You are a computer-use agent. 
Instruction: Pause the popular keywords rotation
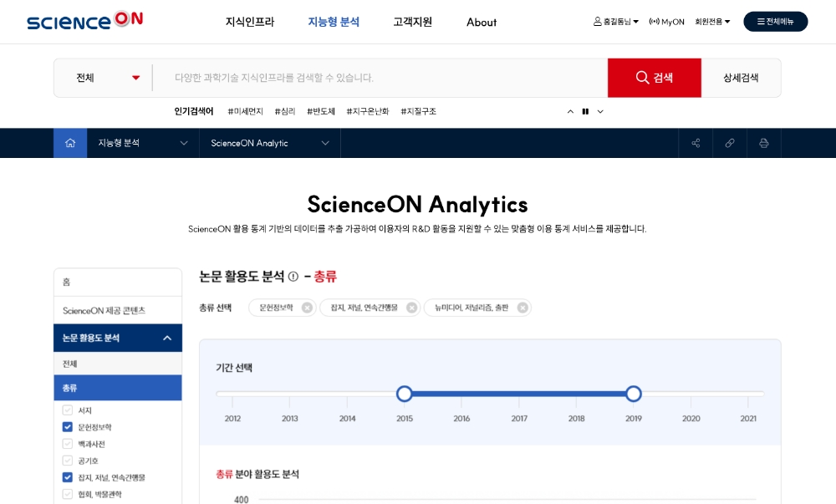point(585,111)
